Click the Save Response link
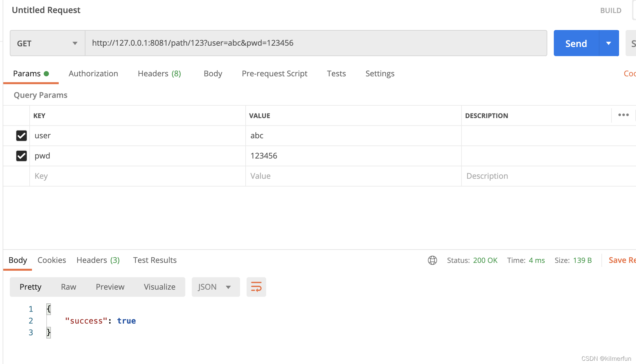Viewport: 636px width, 364px height. click(x=622, y=260)
